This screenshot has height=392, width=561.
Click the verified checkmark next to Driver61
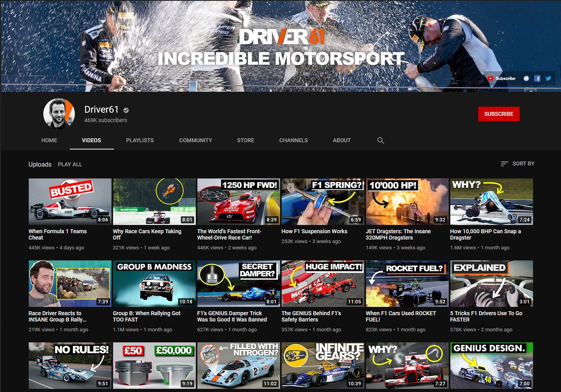(126, 110)
